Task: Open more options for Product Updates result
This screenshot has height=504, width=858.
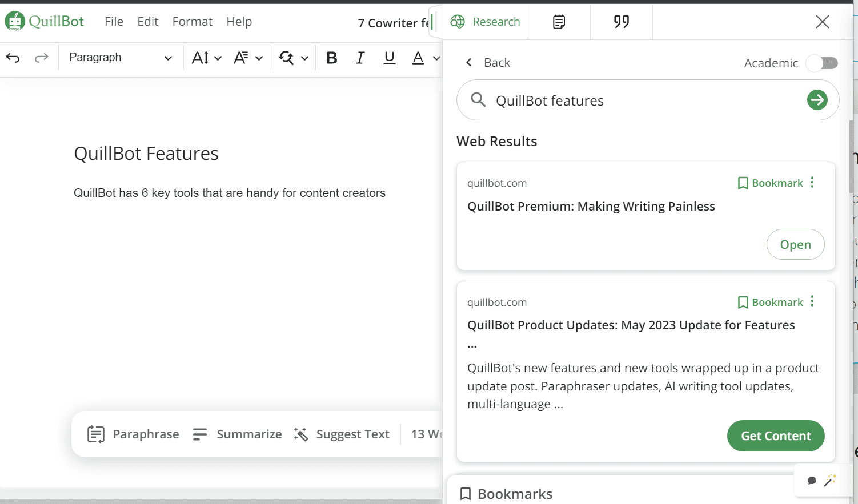Action: coord(812,301)
